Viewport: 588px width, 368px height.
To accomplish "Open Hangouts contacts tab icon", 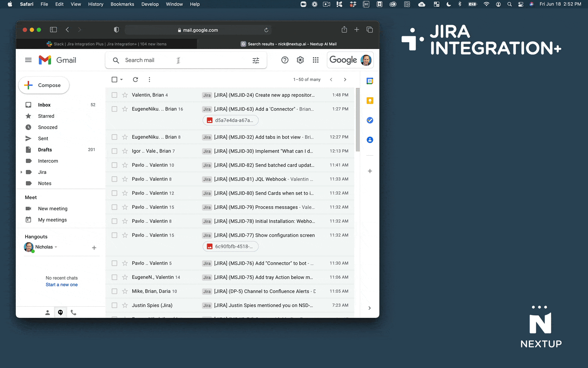I will 48,313.
